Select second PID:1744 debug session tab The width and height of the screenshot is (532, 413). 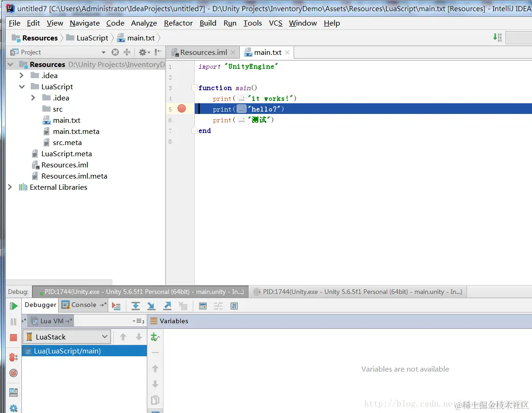(x=358, y=292)
